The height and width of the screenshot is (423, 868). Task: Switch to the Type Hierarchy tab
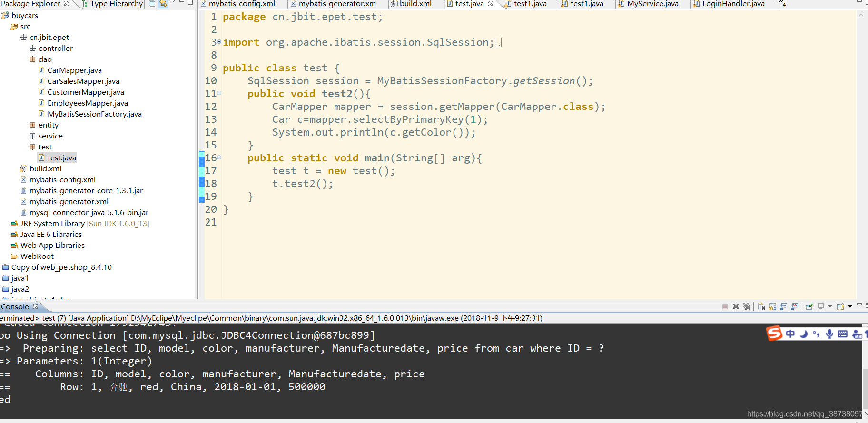[x=112, y=4]
